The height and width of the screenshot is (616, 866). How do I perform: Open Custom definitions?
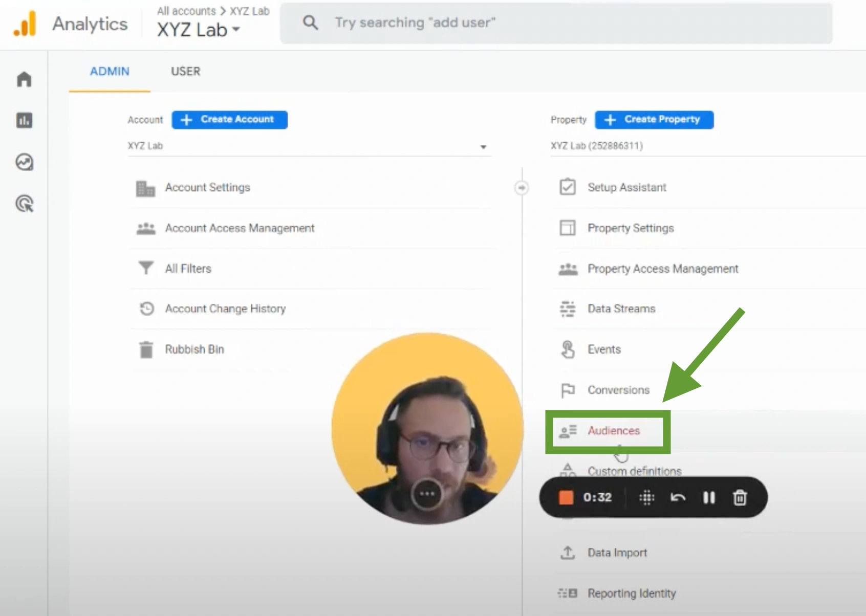pos(634,471)
